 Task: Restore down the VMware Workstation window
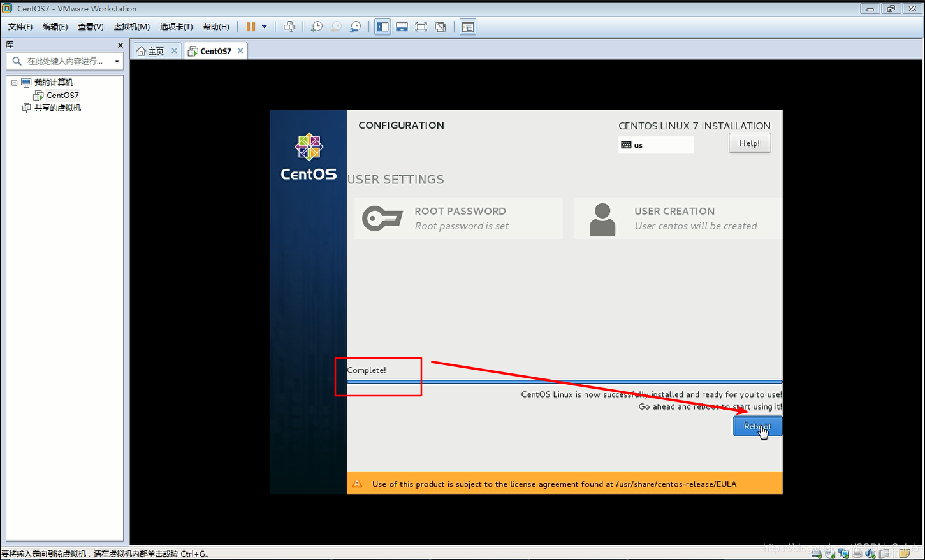click(891, 8)
